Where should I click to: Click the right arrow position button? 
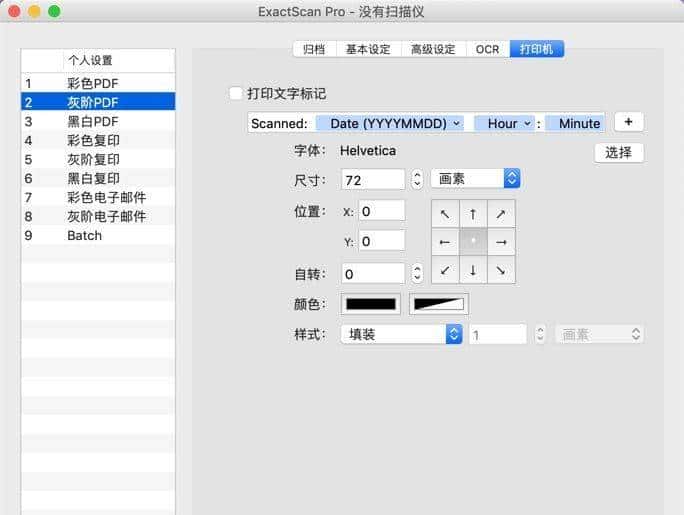pos(501,242)
